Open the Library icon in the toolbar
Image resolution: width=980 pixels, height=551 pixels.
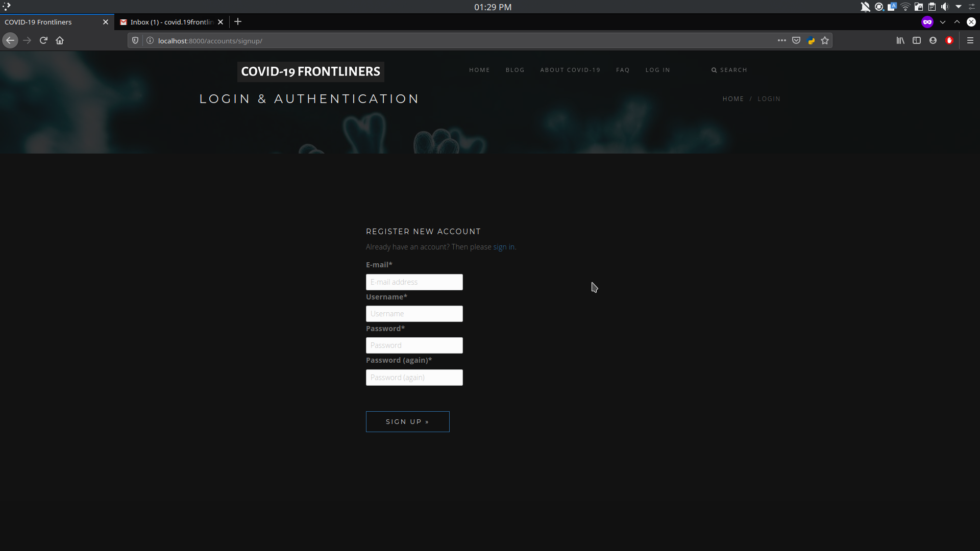coord(900,41)
